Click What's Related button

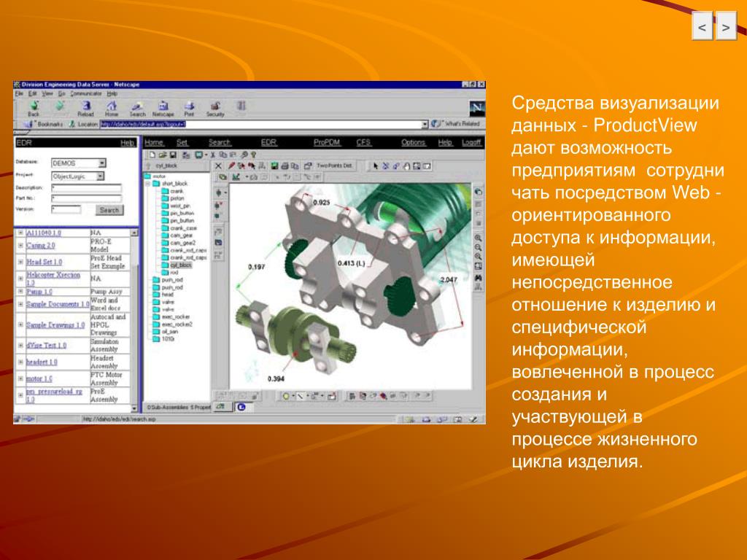455,124
